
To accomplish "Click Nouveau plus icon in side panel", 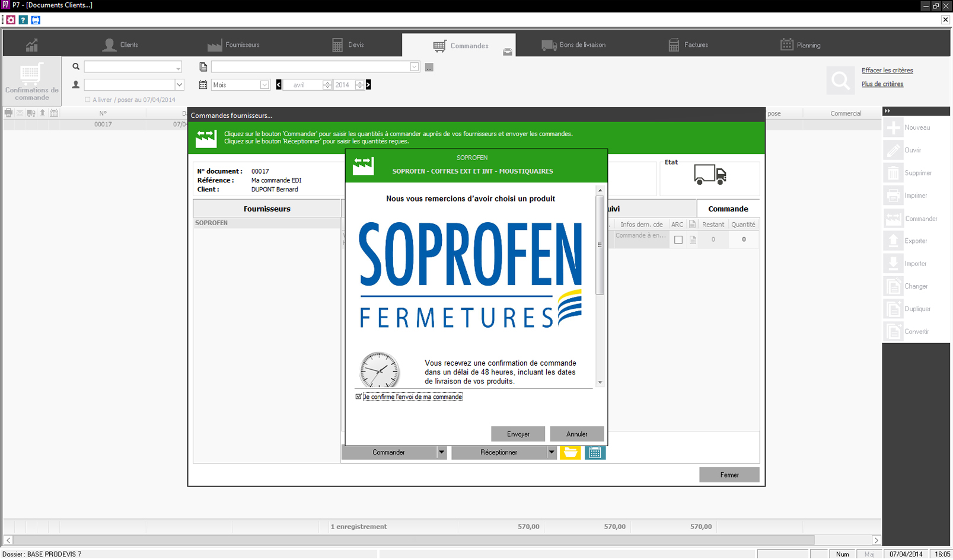I will tap(893, 127).
